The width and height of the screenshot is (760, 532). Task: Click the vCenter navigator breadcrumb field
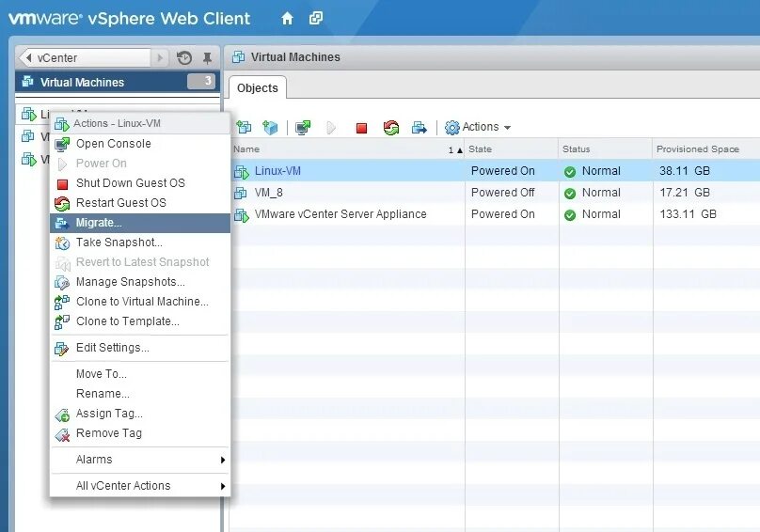[x=87, y=57]
